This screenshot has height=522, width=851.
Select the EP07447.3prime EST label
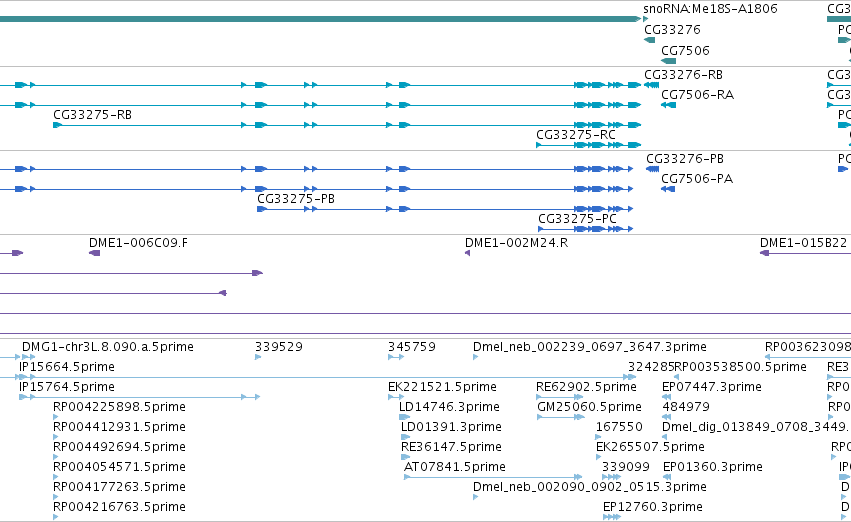(x=712, y=387)
